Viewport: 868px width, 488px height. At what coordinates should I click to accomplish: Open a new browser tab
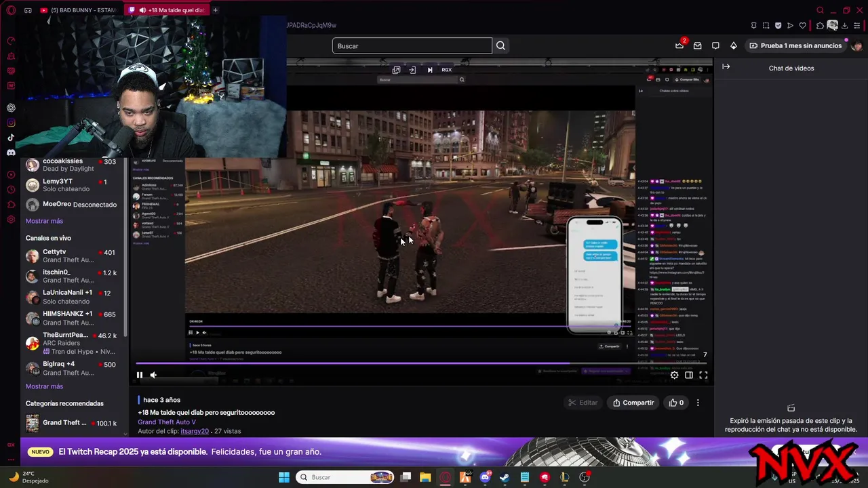coord(216,10)
